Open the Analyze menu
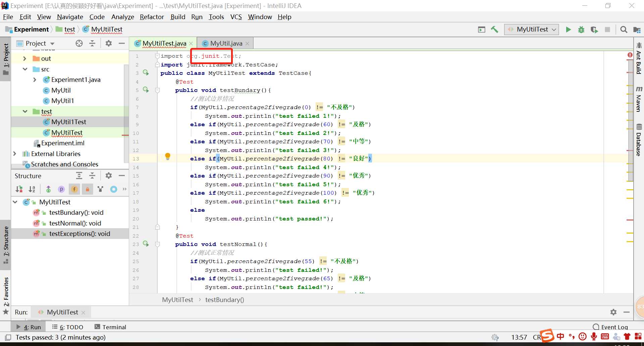The height and width of the screenshot is (346, 644). (122, 17)
